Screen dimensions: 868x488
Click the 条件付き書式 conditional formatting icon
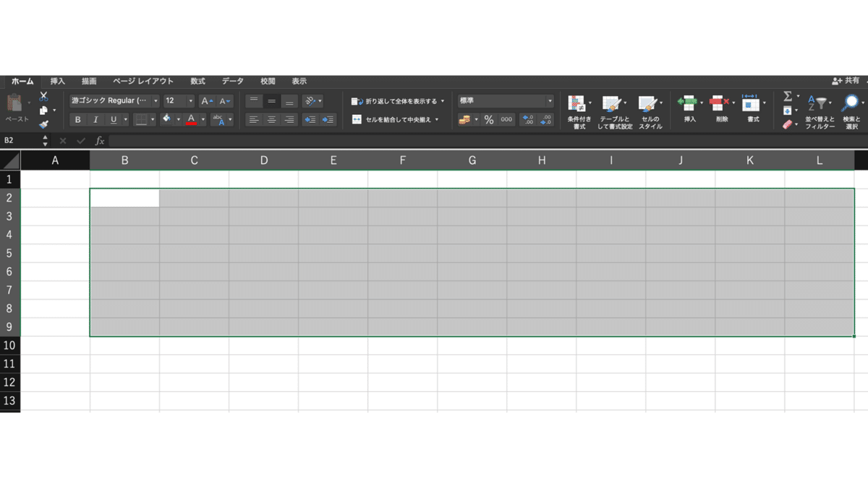click(x=576, y=103)
